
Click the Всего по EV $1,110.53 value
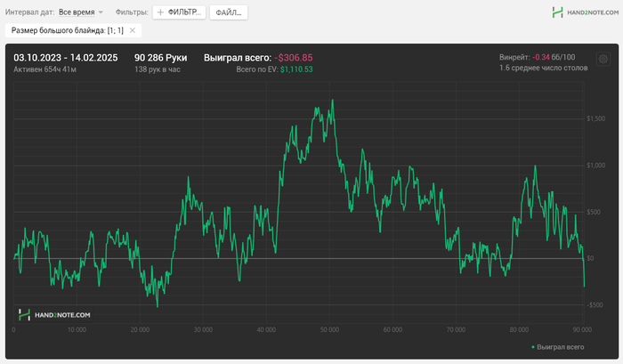point(274,69)
